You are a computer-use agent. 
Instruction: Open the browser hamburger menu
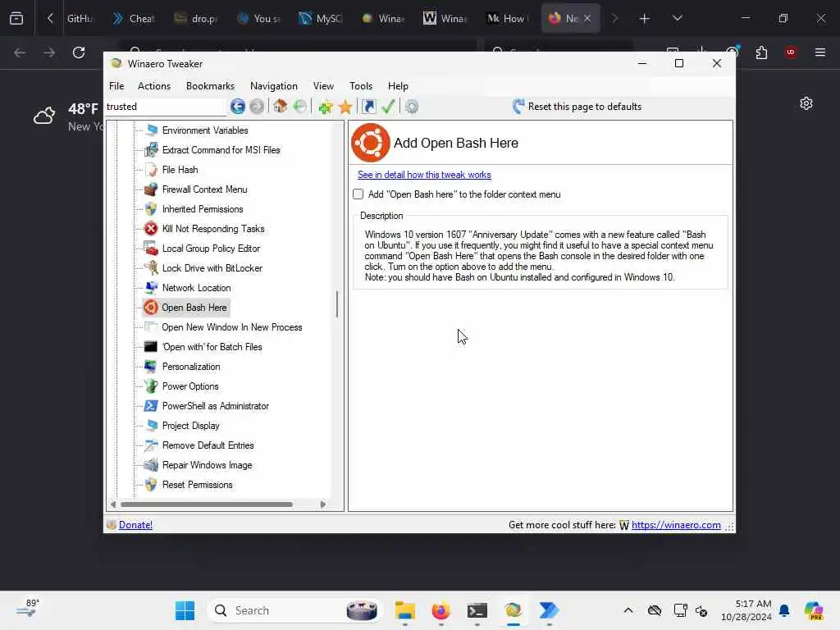819,52
